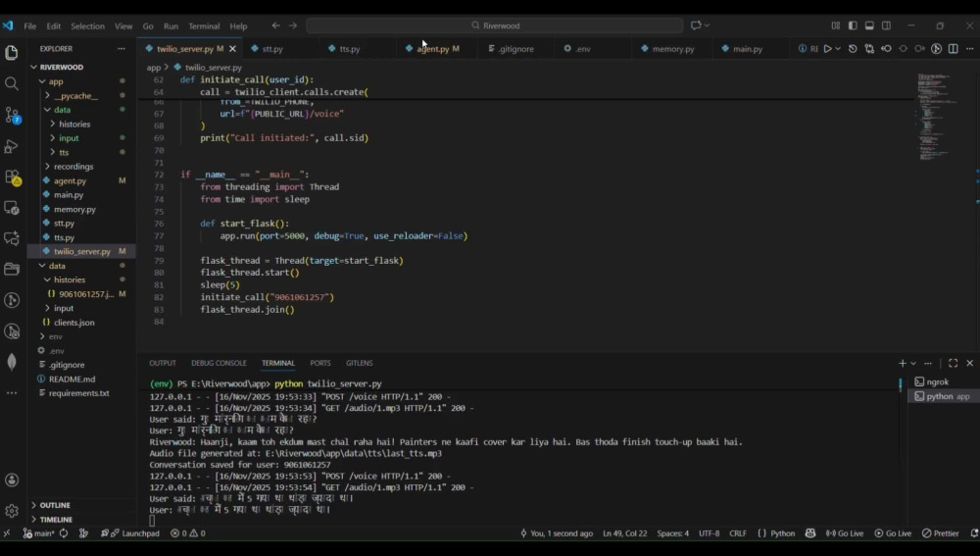Split the editor right

click(x=954, y=49)
